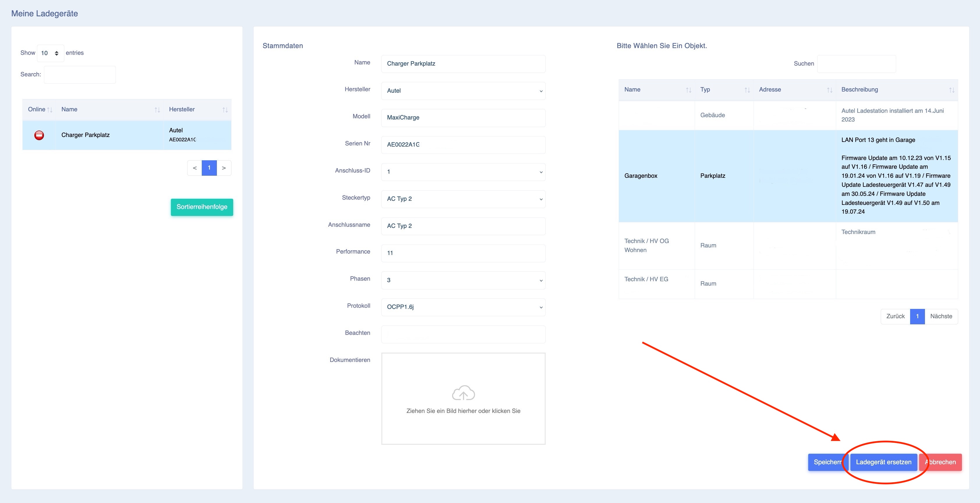Click the Meine Ladegeräte page heading

click(x=45, y=14)
